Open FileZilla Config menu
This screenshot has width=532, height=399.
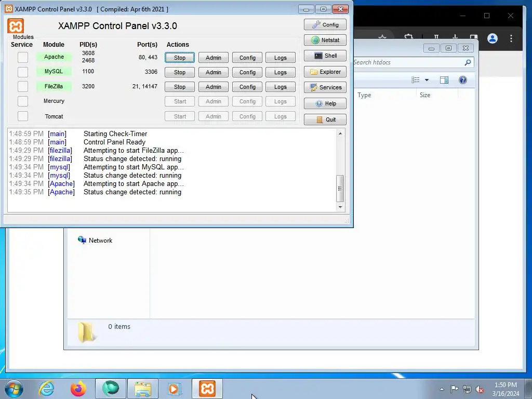click(x=247, y=87)
